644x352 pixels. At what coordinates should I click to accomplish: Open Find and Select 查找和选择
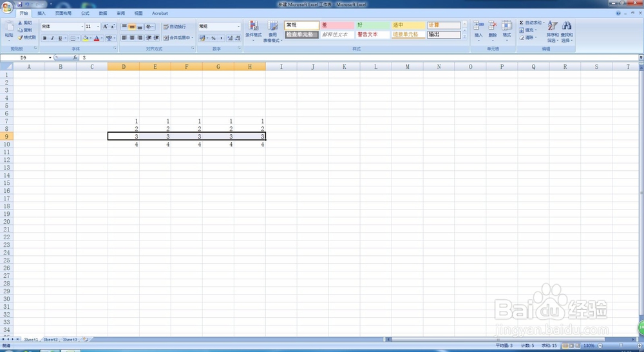(567, 31)
